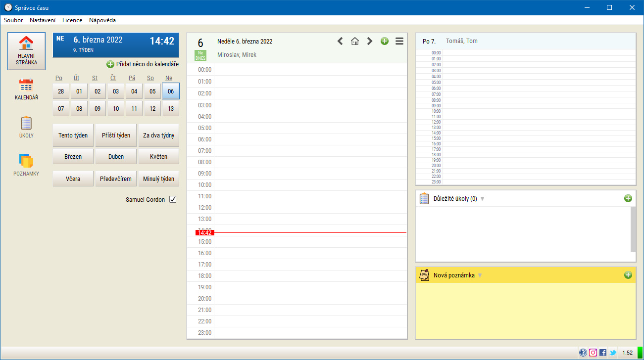Click Přidat něco do kalendáře link

tap(147, 64)
